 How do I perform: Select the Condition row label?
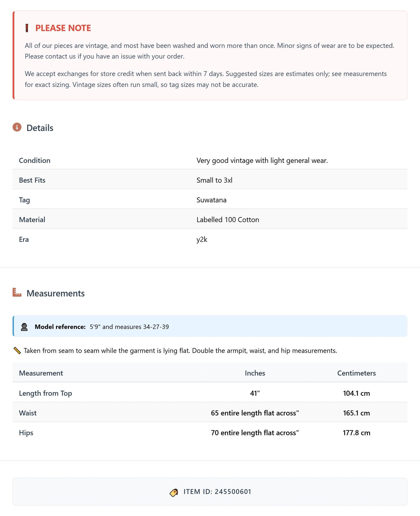(35, 160)
